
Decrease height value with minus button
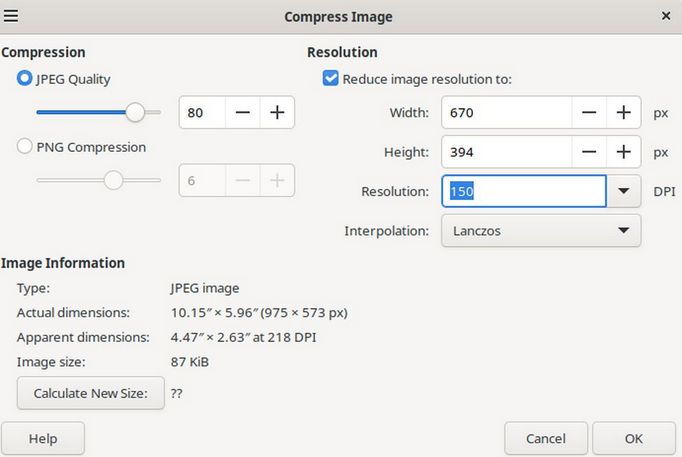(589, 152)
